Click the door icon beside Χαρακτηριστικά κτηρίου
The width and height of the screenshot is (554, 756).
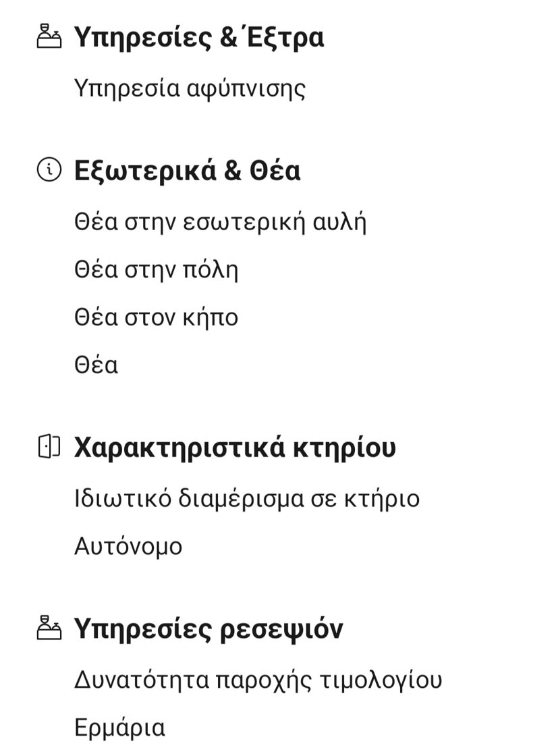tap(49, 447)
